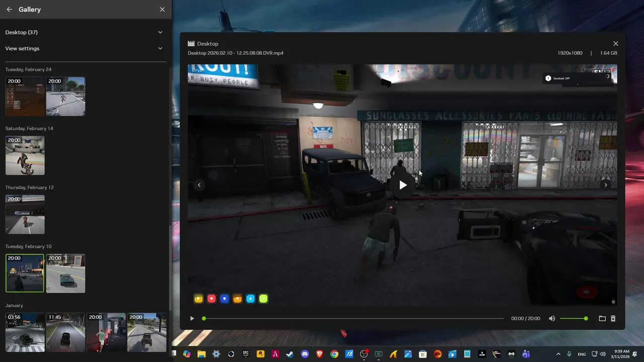
Task: Click the 1920x1080 resolution text
Action: (570, 53)
